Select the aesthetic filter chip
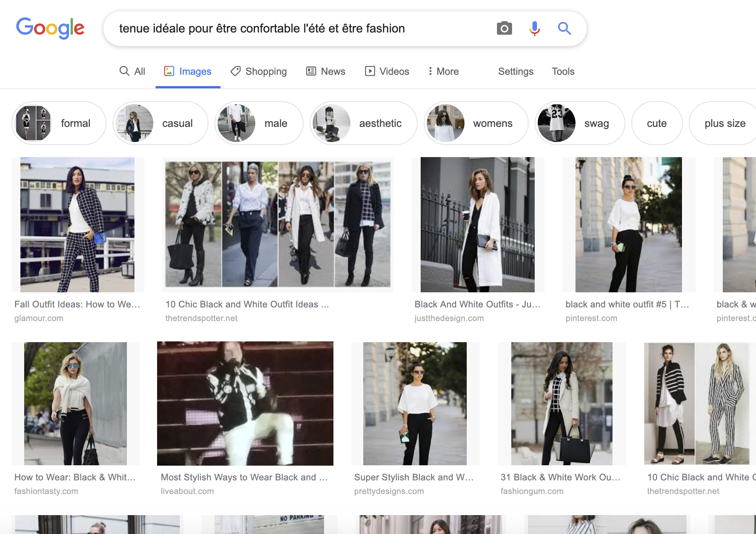 click(x=363, y=123)
